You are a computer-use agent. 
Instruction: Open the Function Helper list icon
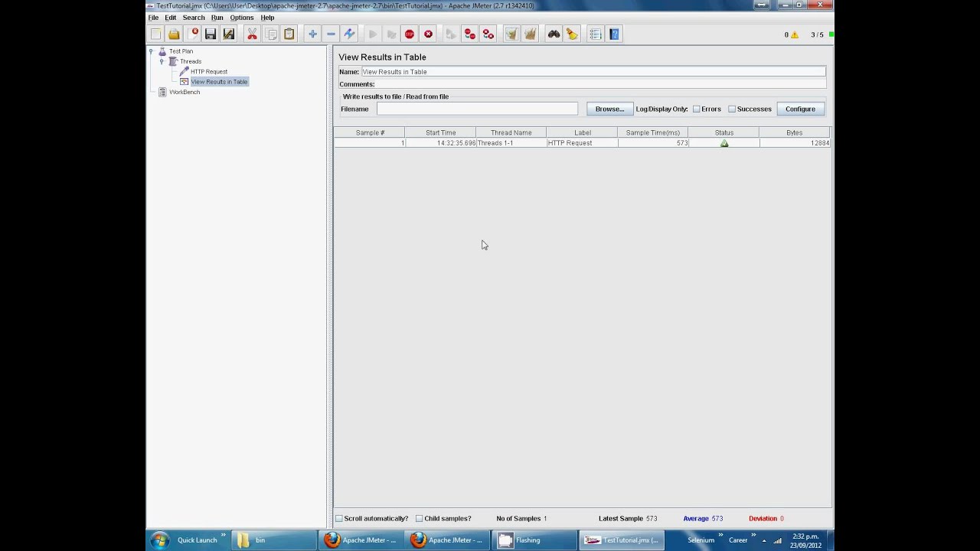tap(595, 34)
